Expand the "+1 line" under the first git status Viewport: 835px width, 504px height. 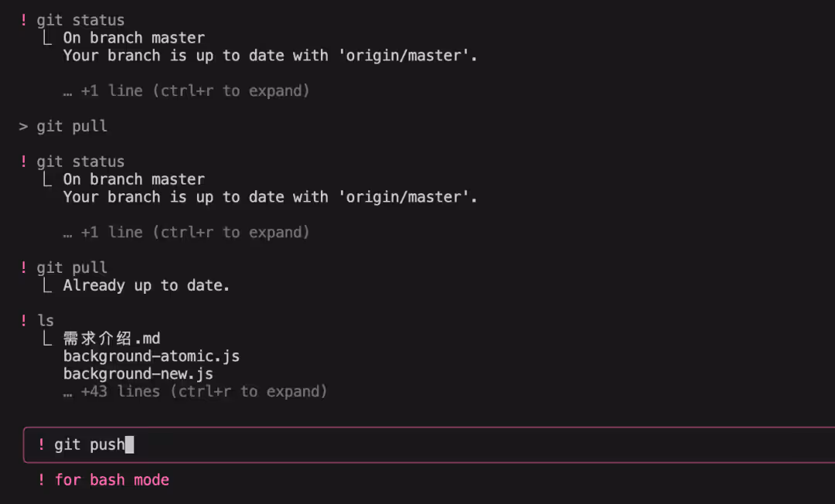(x=186, y=91)
